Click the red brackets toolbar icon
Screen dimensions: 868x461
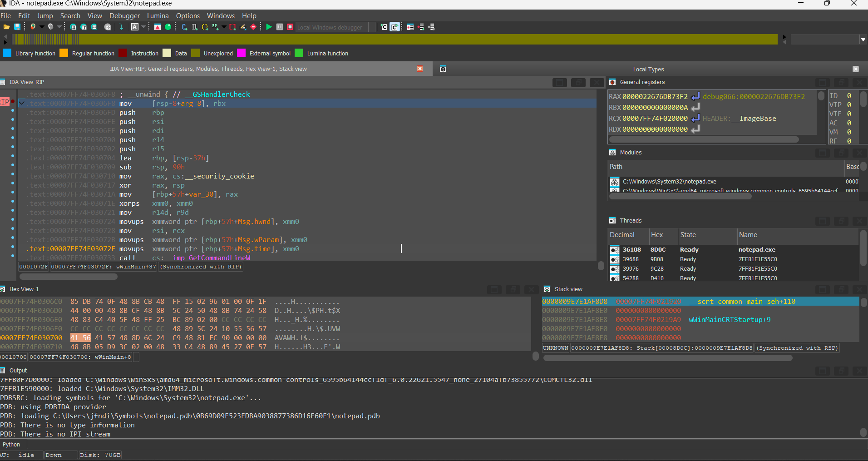(x=232, y=27)
